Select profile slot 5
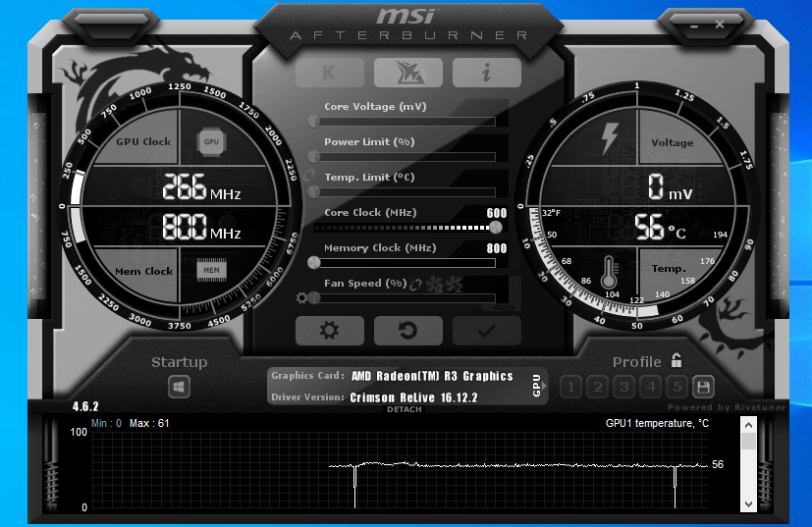812x527 pixels. point(677,387)
